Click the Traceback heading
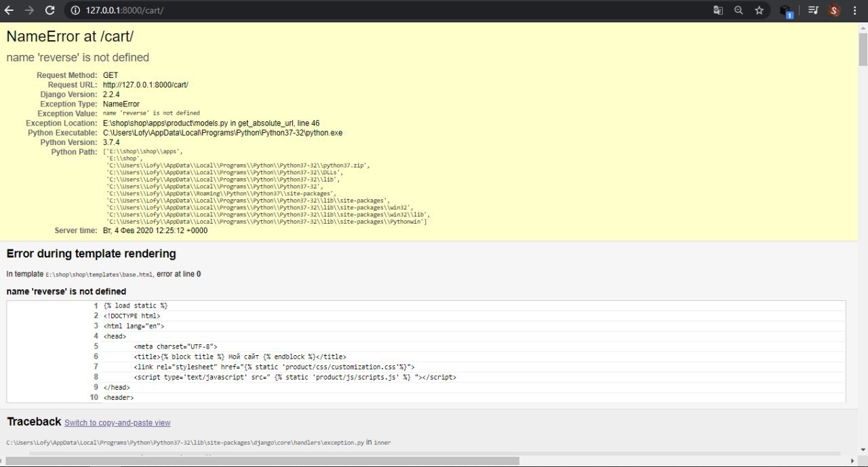This screenshot has width=868, height=467. (34, 422)
